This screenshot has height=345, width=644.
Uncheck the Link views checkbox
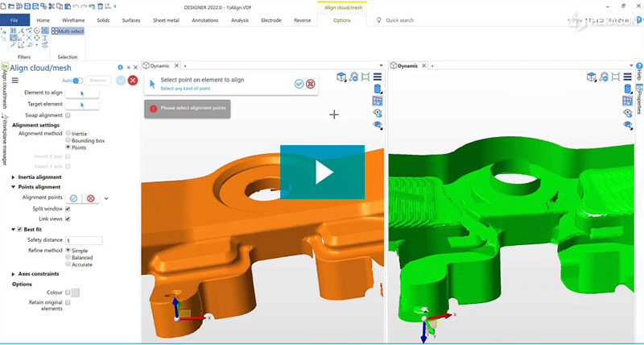68,218
